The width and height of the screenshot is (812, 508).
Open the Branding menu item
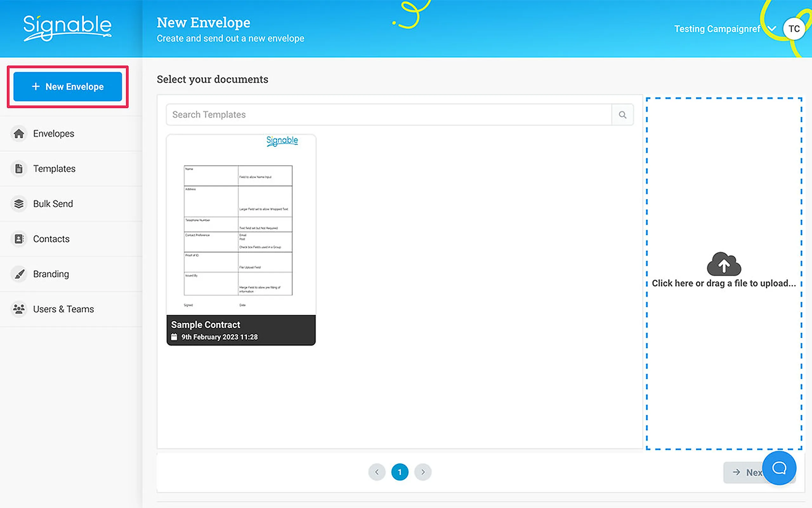click(x=71, y=274)
